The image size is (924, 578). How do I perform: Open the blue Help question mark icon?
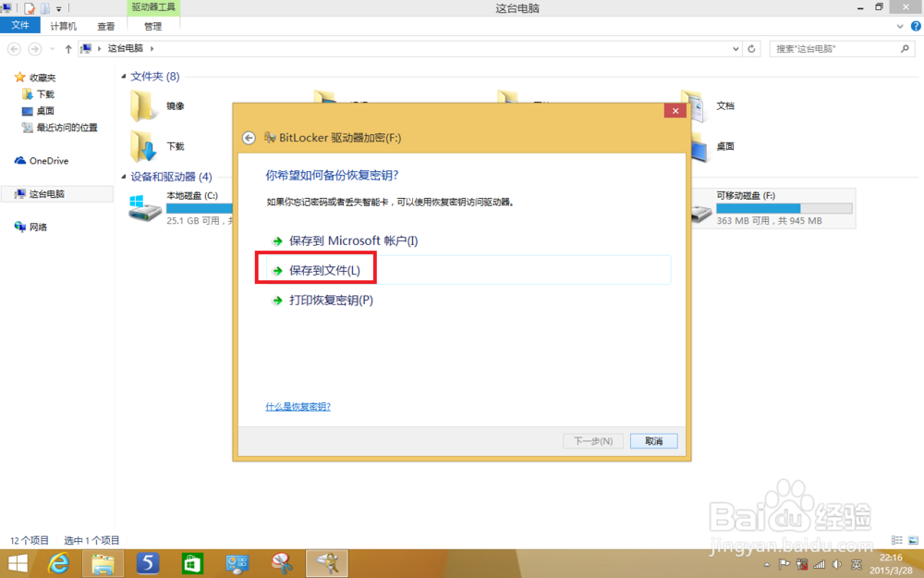coord(916,26)
